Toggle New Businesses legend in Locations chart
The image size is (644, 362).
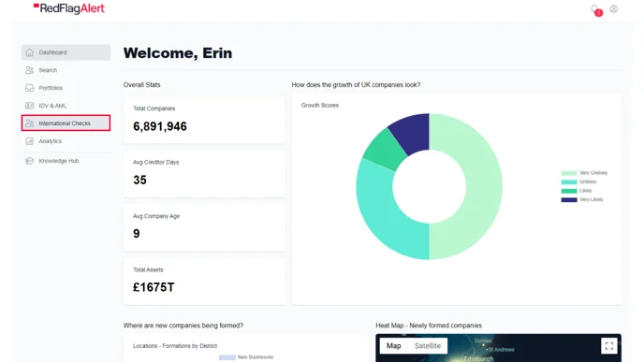[246, 357]
